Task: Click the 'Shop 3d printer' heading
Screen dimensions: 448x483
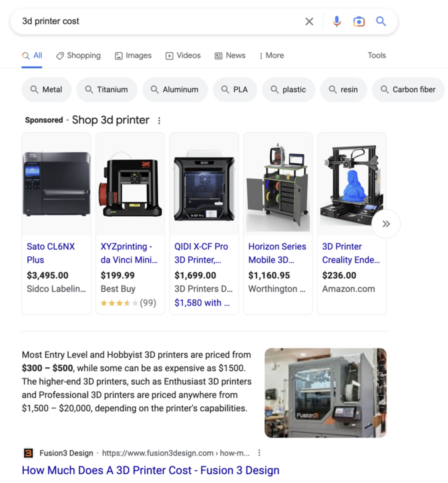Action: click(111, 120)
